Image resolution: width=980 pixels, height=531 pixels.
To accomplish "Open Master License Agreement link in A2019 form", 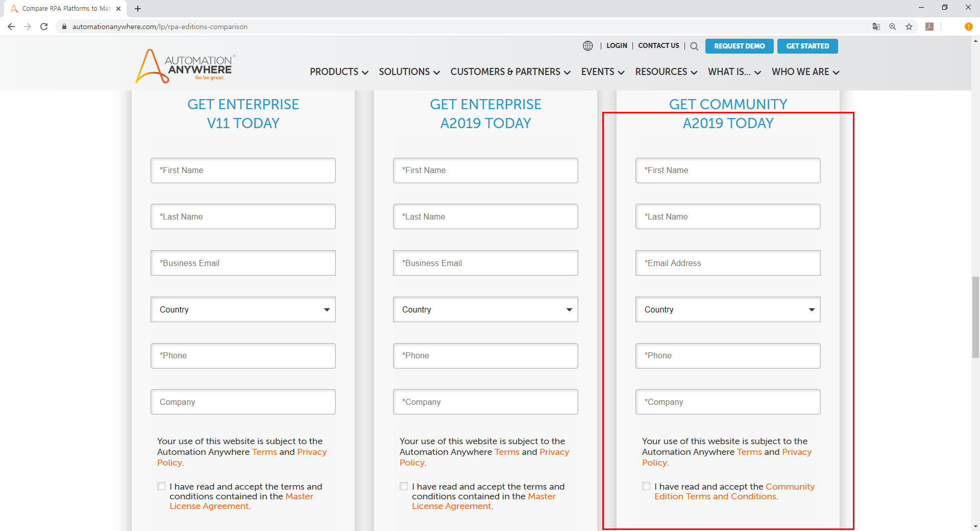I will (483, 501).
